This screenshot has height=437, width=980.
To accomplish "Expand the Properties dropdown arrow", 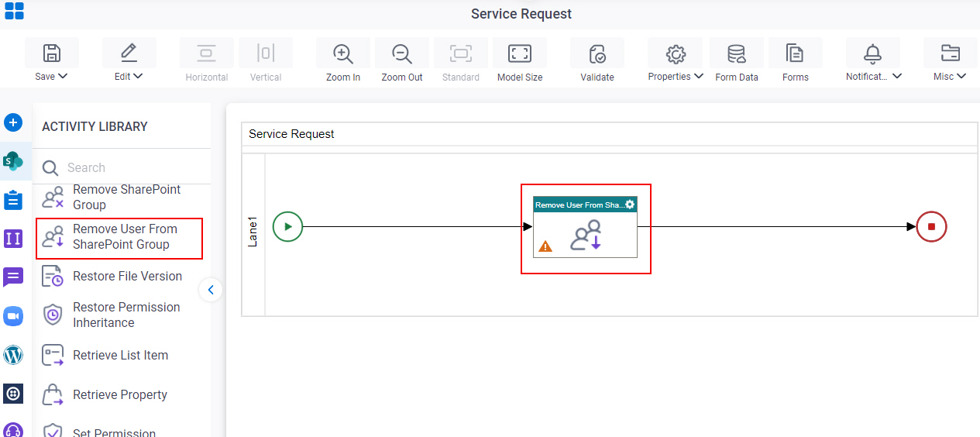I will coord(699,76).
